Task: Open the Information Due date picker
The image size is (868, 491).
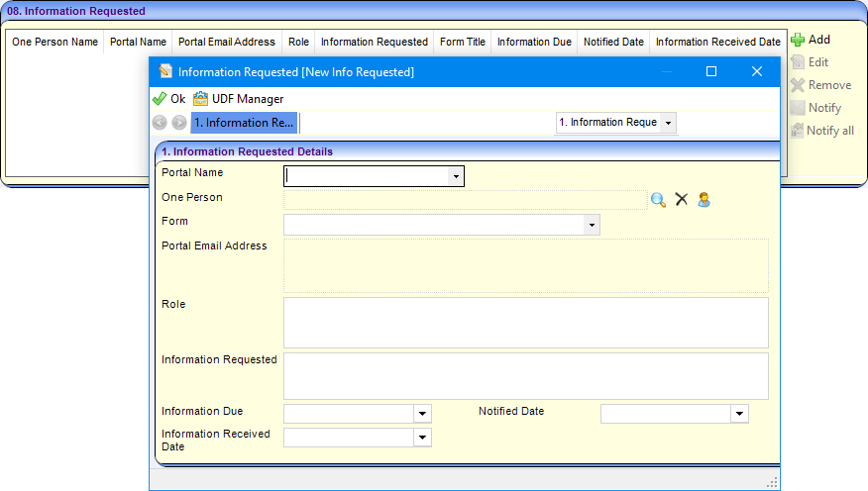Action: coord(423,414)
